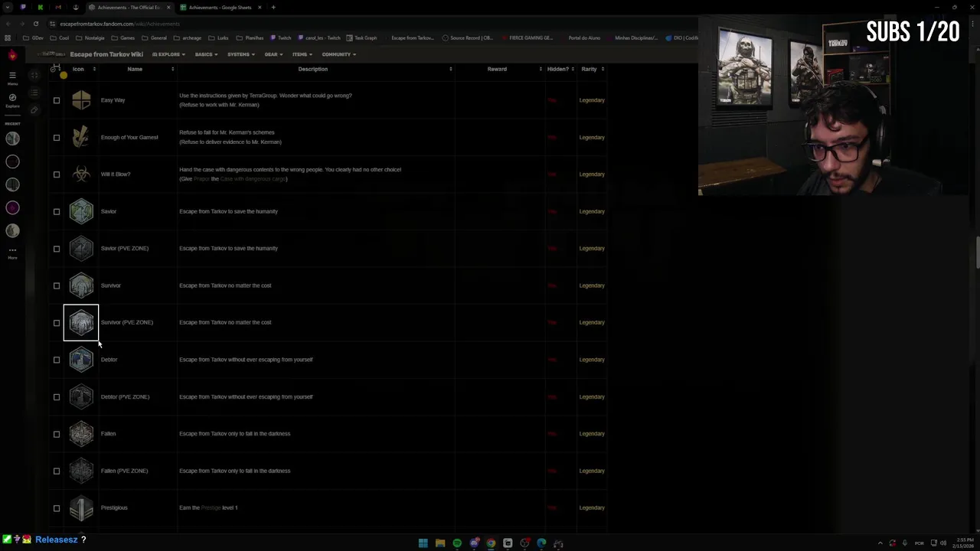This screenshot has height=551, width=980.
Task: Open the Games bookmarks folder
Action: [122, 37]
